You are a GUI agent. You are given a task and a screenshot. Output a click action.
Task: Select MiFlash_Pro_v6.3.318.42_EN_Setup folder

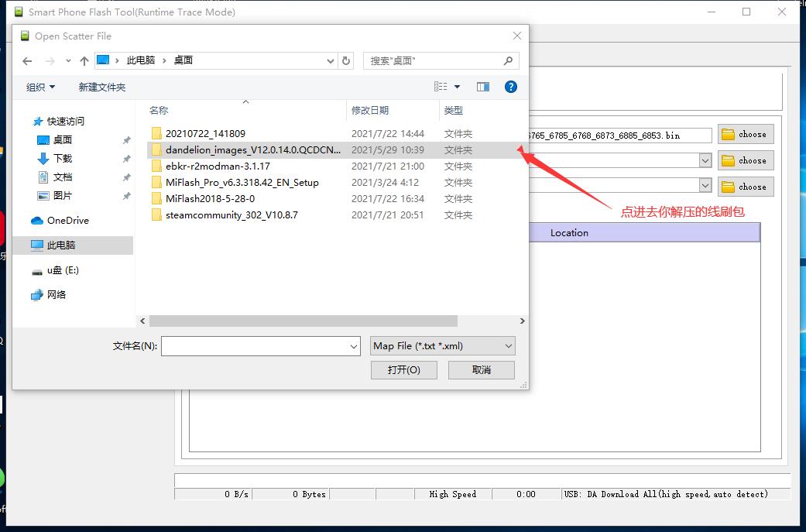click(x=242, y=183)
